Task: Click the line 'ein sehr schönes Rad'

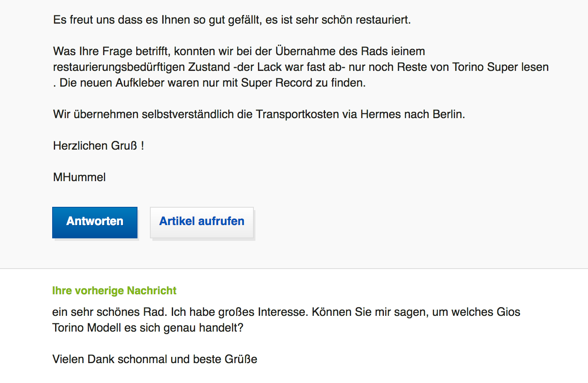Action: click(286, 312)
